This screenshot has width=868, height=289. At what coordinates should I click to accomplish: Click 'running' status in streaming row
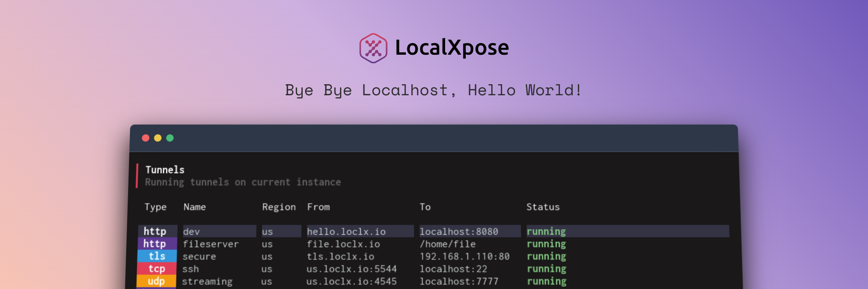[546, 281]
